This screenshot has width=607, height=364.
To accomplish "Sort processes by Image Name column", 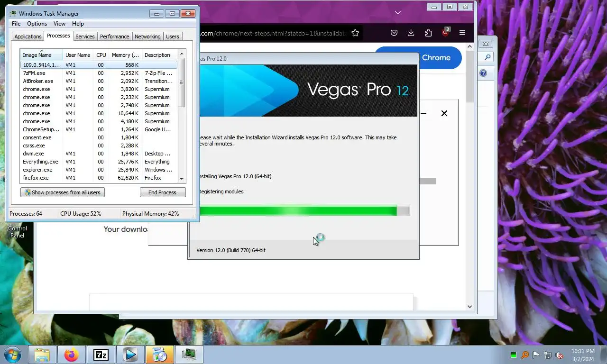I will click(x=41, y=55).
